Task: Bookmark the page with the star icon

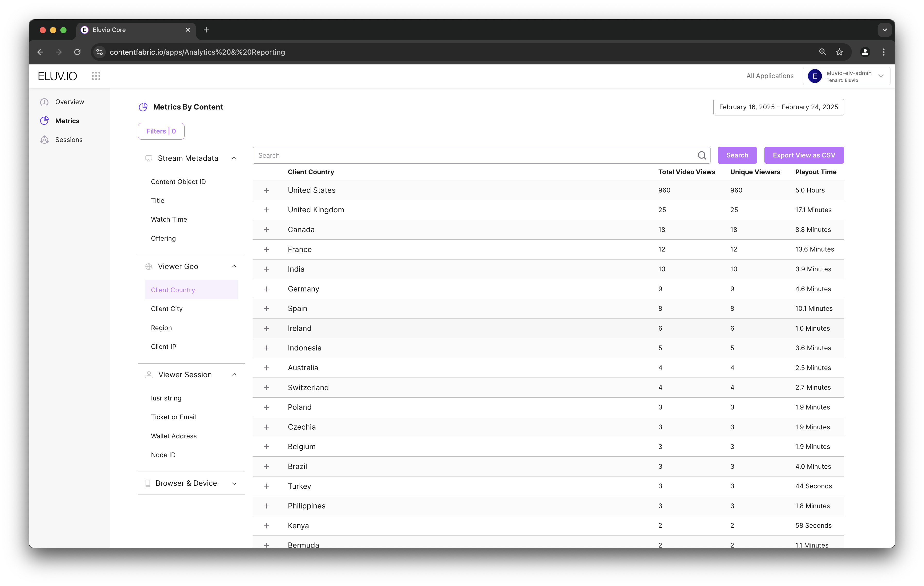Action: pos(839,52)
